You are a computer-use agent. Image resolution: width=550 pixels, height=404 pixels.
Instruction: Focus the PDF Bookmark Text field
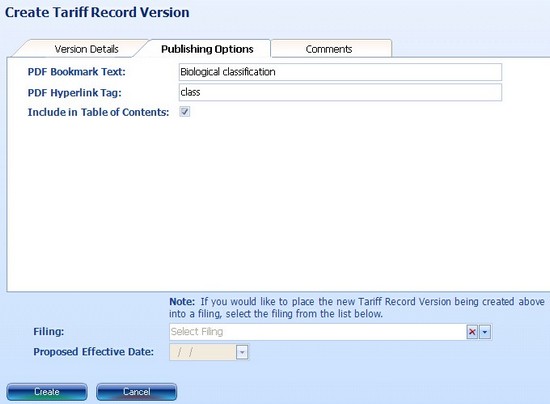point(340,72)
